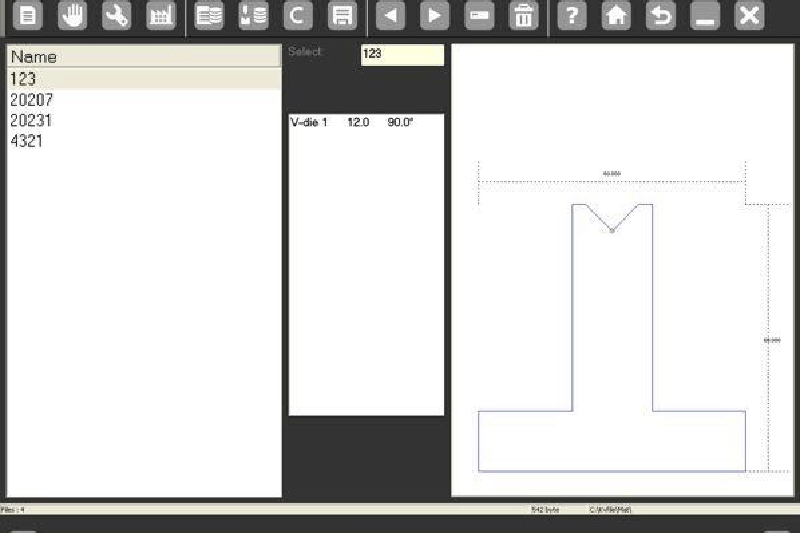
Task: Click the Select input field
Action: (402, 55)
